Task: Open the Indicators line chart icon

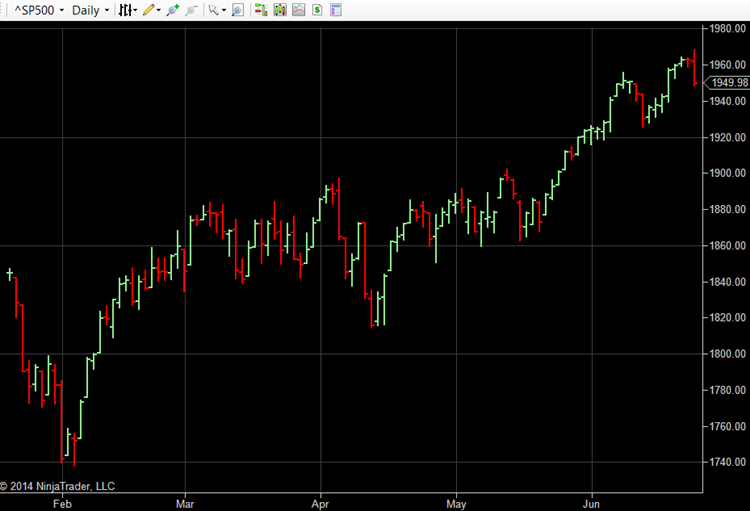Action: [x=298, y=10]
